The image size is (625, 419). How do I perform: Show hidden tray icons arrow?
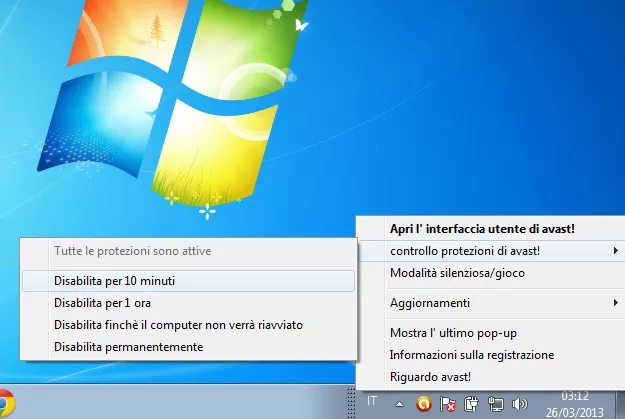coord(399,404)
